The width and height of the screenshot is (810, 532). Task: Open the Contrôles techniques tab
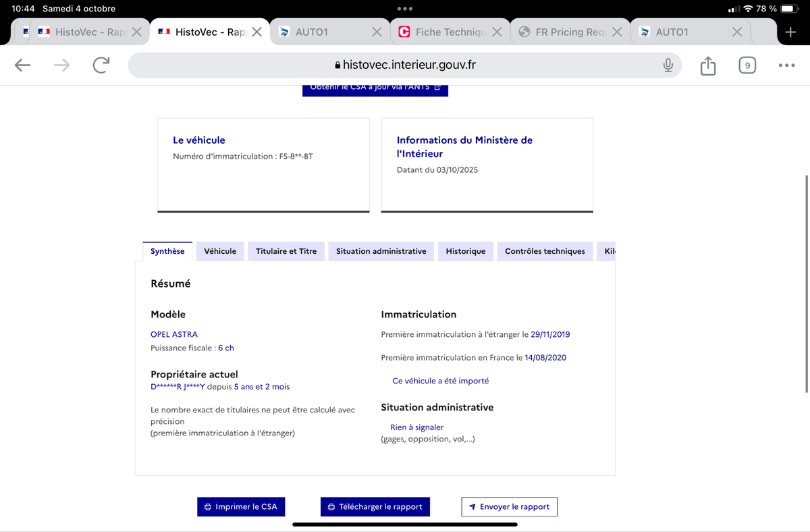[544, 250]
